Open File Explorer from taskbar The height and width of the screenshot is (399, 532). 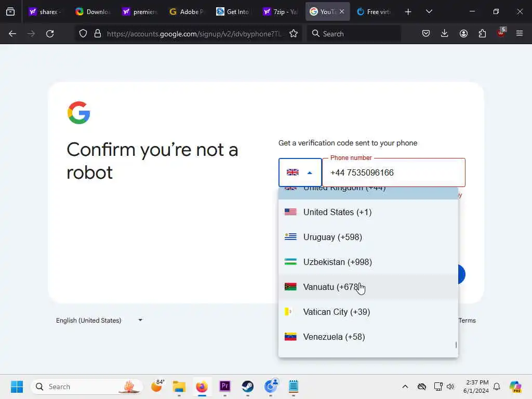tap(179, 387)
